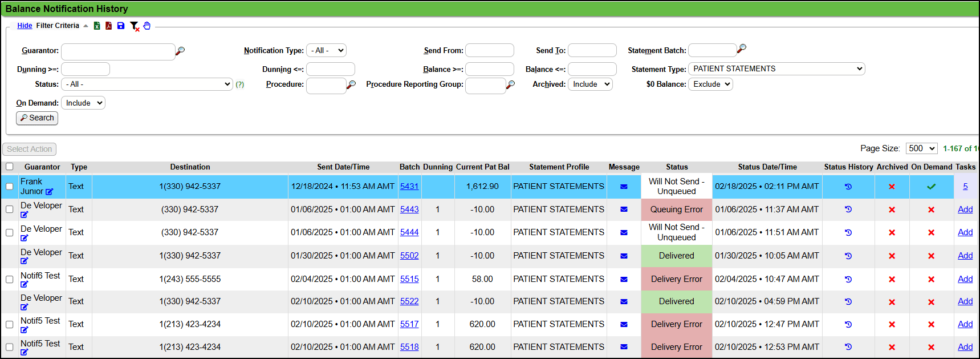Edit guarantor Notif6 Test via pencil icon
980x359 pixels.
tap(24, 284)
